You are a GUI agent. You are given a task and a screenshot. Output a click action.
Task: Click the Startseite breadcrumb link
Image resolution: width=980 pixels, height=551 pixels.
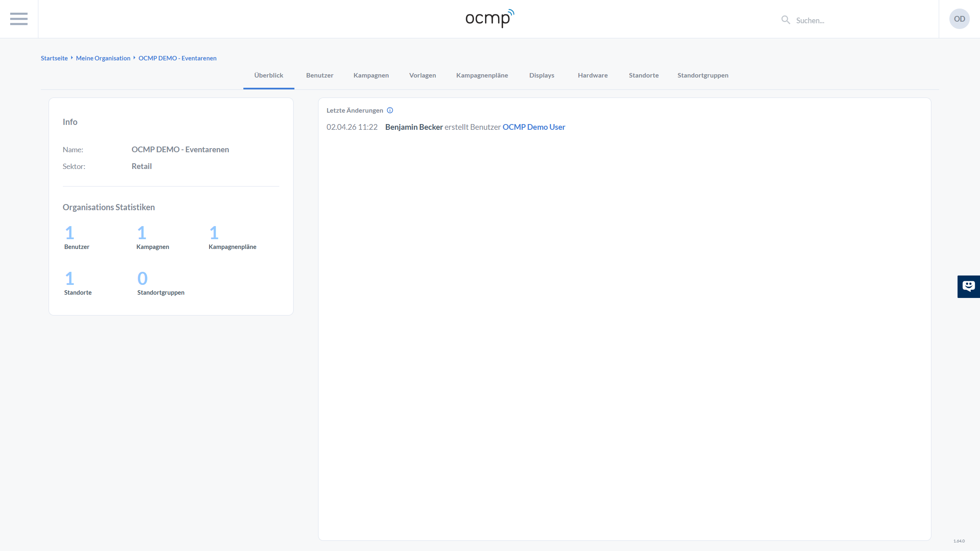click(x=54, y=58)
